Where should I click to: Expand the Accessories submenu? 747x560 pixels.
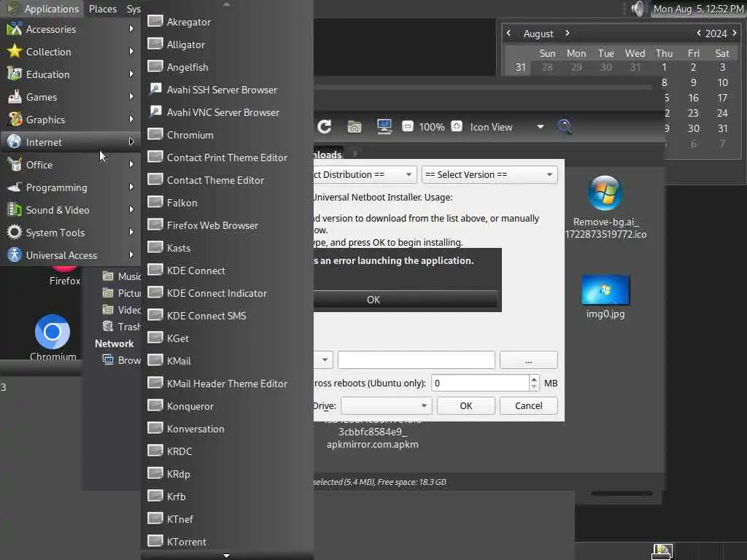click(x=71, y=29)
